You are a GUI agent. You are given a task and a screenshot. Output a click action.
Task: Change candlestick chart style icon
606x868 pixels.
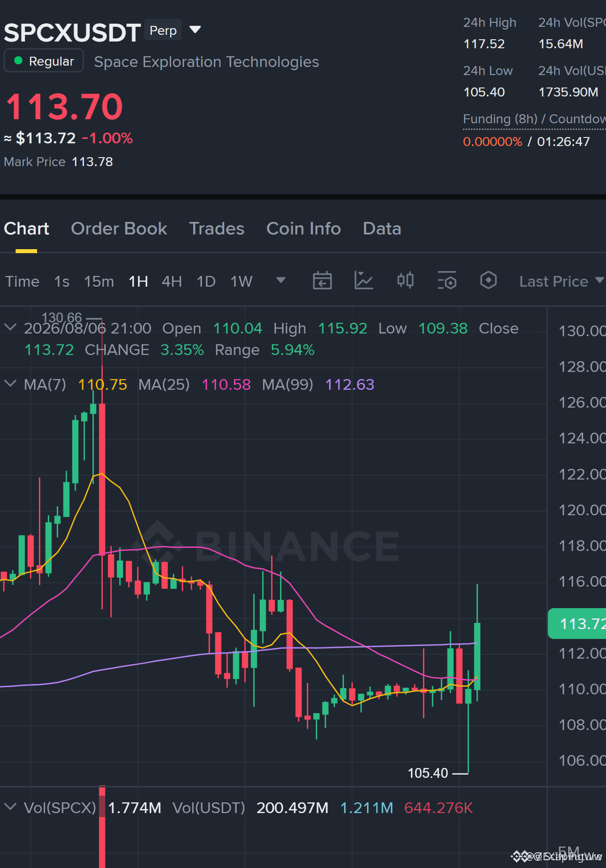coord(405,281)
